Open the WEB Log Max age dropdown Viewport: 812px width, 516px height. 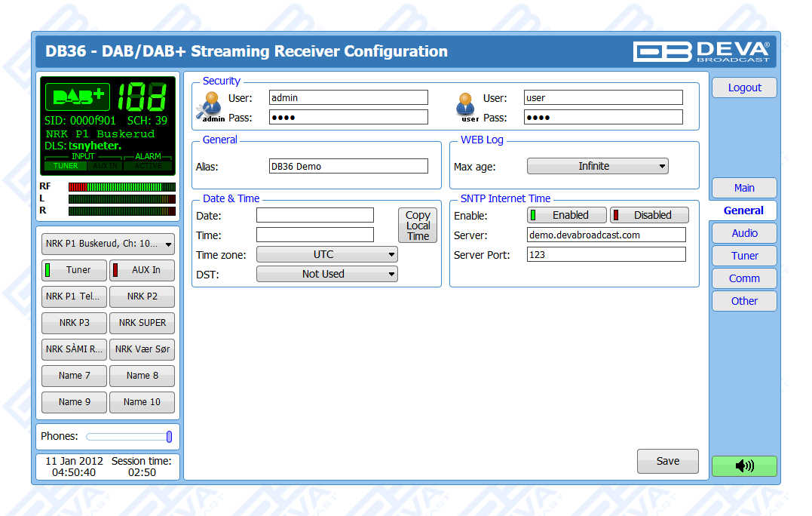tap(597, 166)
